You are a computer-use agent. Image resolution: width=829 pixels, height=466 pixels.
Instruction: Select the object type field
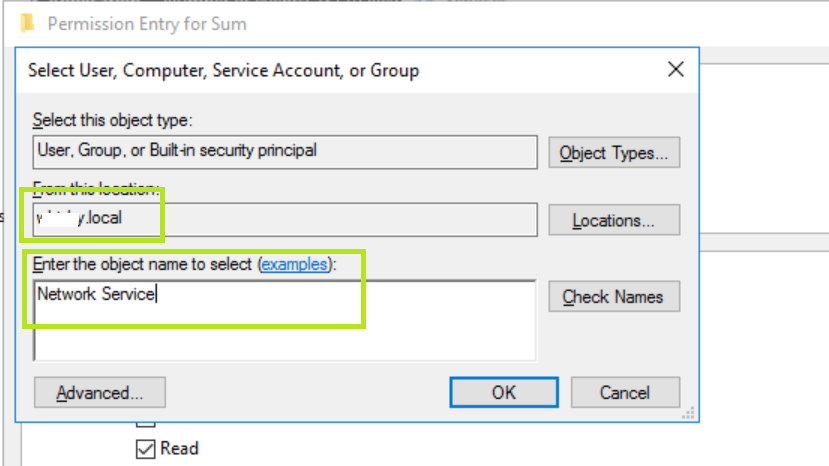[285, 151]
